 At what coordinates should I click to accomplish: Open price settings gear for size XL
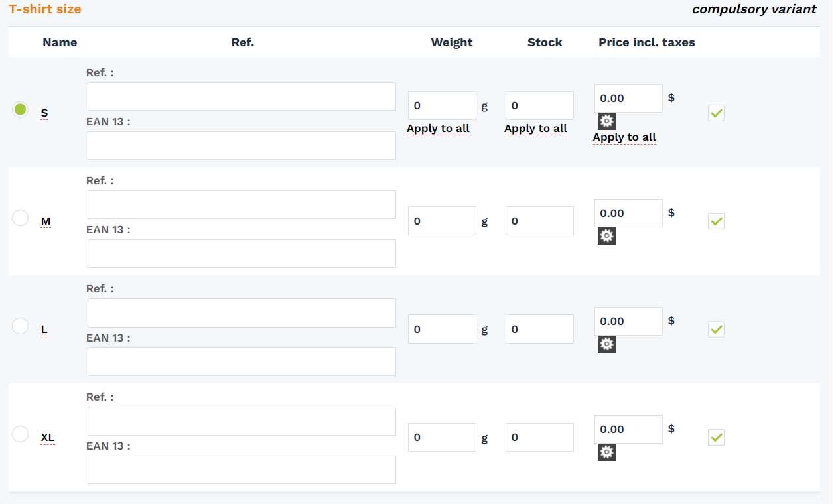[x=606, y=452]
